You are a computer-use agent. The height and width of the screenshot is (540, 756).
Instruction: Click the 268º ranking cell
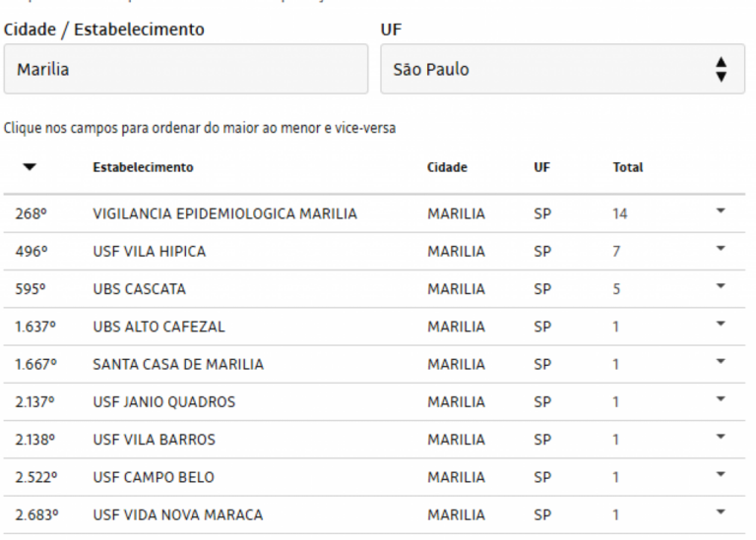[31, 213]
